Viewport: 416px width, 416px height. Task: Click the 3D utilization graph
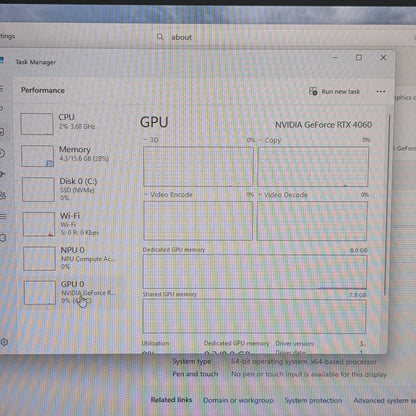198,167
